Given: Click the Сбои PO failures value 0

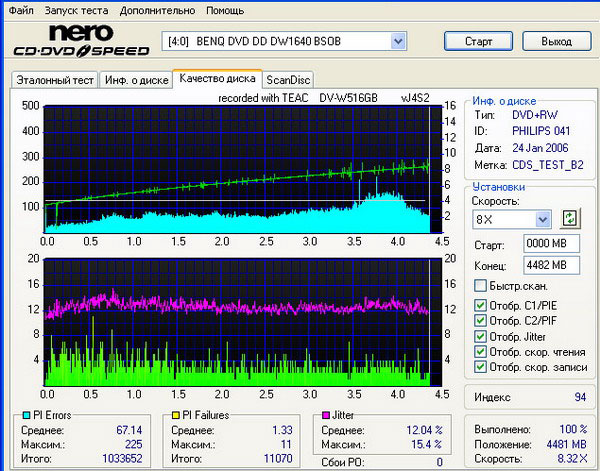Looking at the screenshot, I should (x=440, y=462).
